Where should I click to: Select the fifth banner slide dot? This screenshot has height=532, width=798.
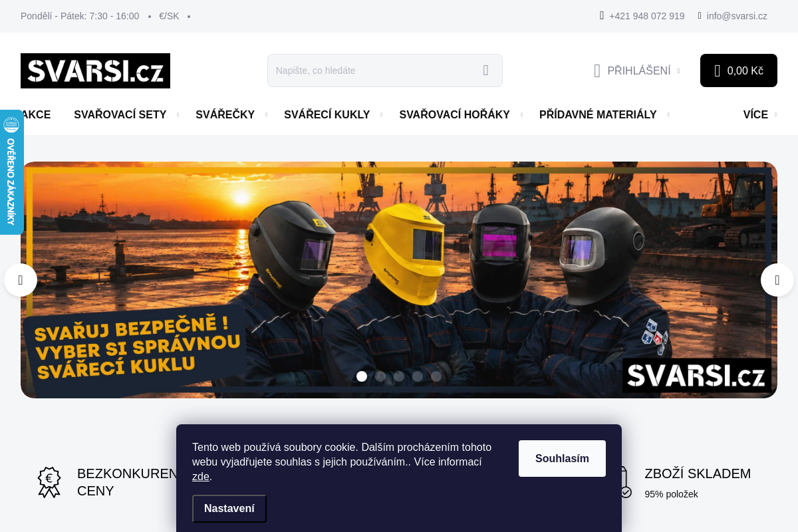point(436,376)
